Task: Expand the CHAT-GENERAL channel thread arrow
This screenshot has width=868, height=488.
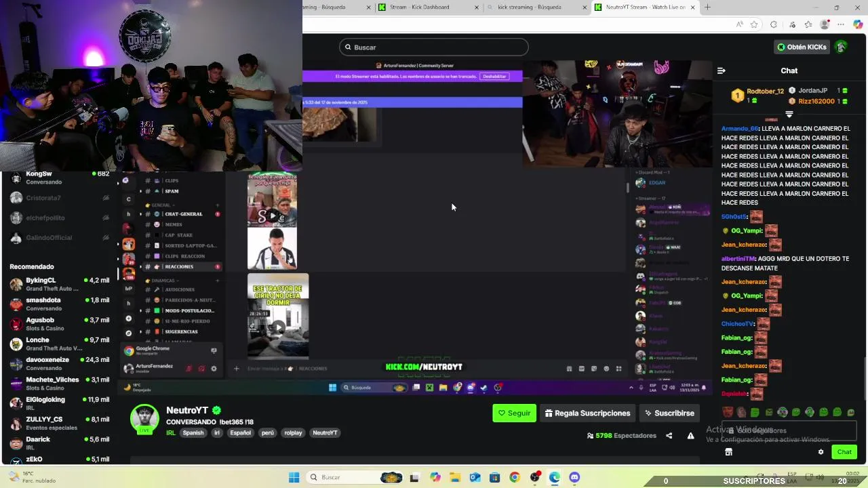Action: tap(141, 214)
